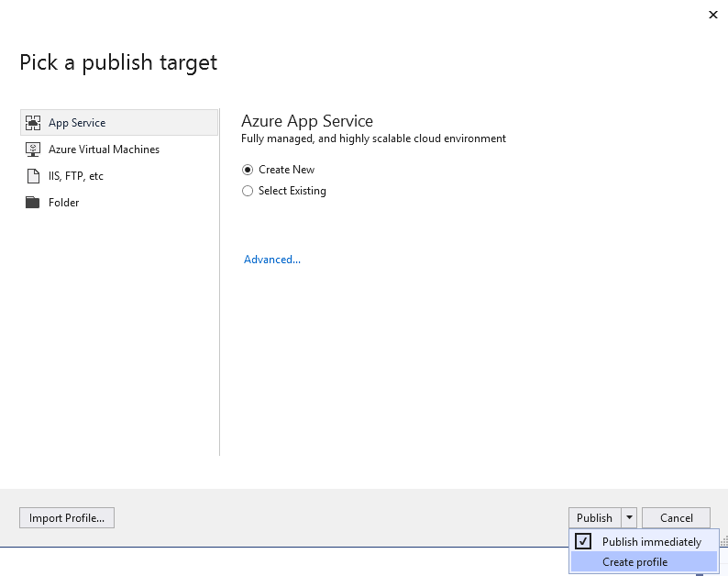The width and height of the screenshot is (728, 576).
Task: Select the Create New radio button
Action: (248, 170)
